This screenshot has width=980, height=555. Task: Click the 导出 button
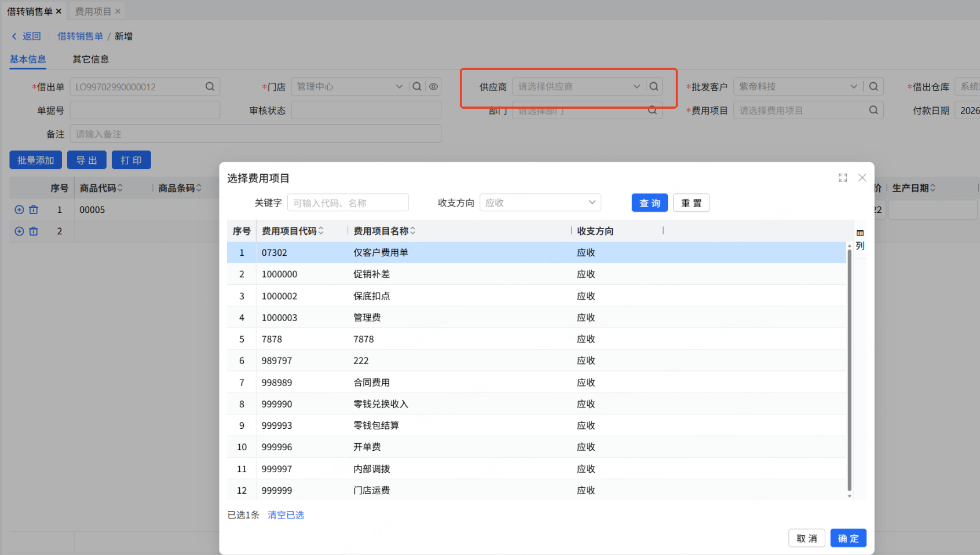coord(87,160)
